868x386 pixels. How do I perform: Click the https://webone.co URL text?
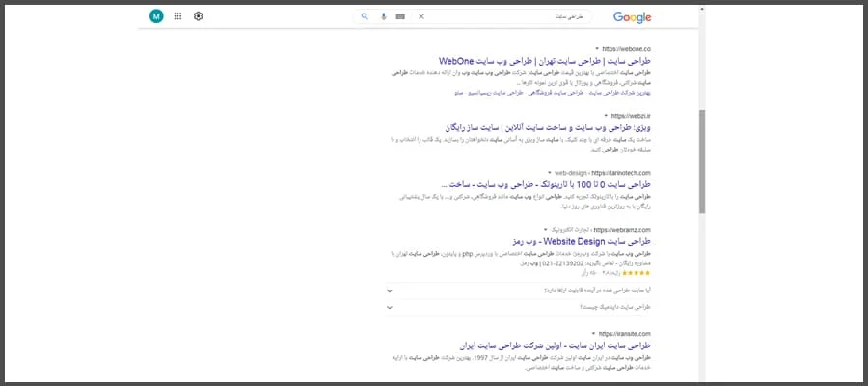coord(627,49)
